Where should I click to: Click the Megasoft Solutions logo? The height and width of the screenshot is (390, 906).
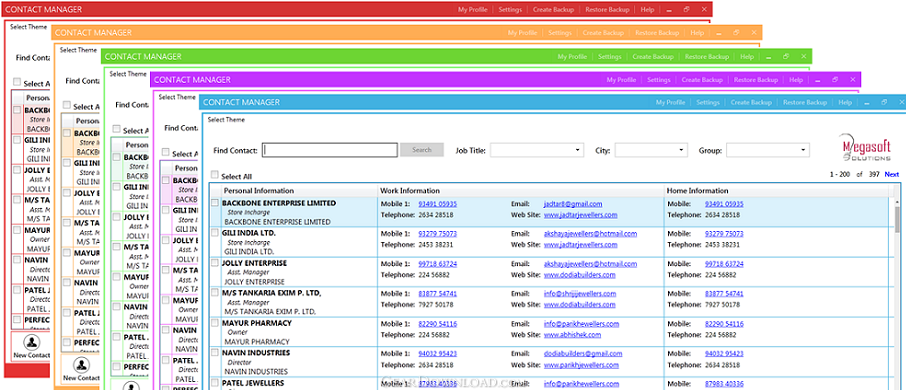pyautogui.click(x=866, y=147)
